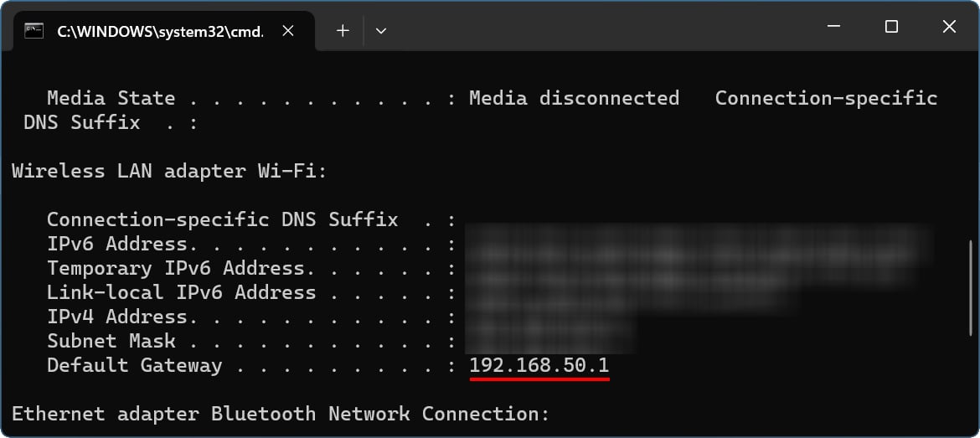This screenshot has height=438, width=980.
Task: Click the Subnet Mask label
Action: pyautogui.click(x=111, y=342)
